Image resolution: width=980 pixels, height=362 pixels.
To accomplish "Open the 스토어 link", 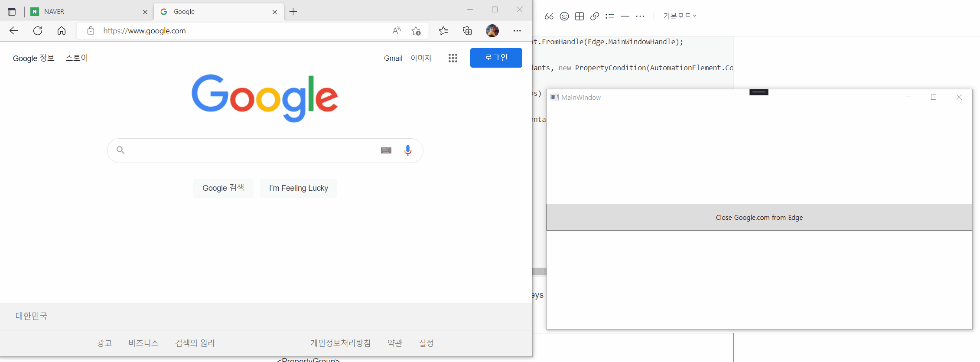I will (77, 58).
